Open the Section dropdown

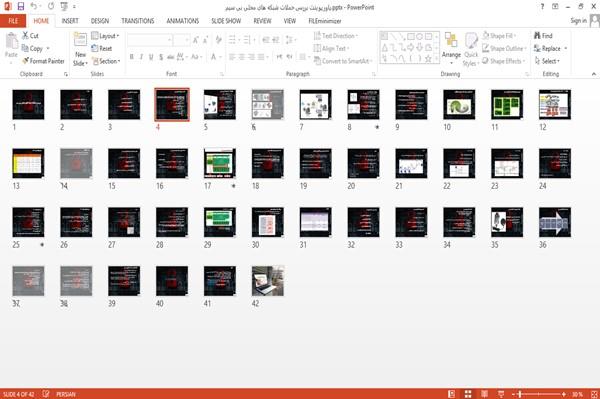[106, 61]
